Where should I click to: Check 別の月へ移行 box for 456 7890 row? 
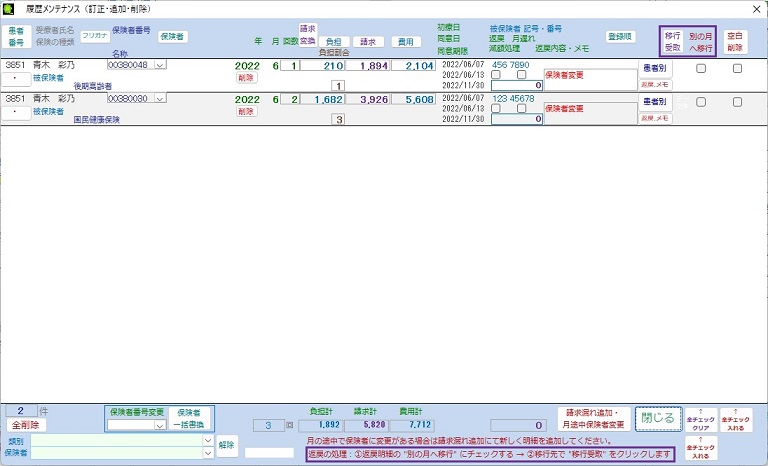[x=701, y=69]
